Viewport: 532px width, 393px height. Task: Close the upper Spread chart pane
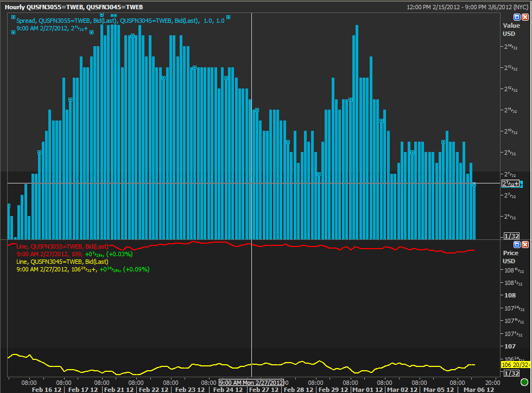point(525,17)
